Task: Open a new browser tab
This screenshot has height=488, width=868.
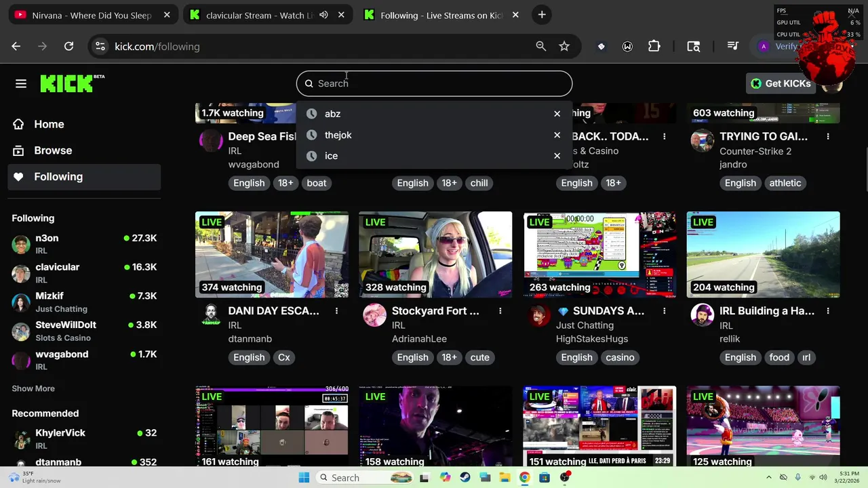Action: (541, 15)
